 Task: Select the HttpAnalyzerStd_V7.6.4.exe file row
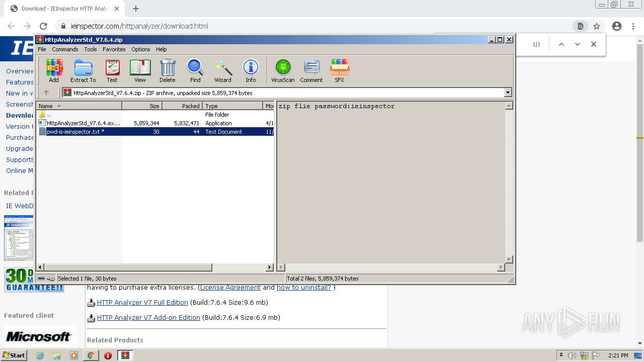click(155, 123)
